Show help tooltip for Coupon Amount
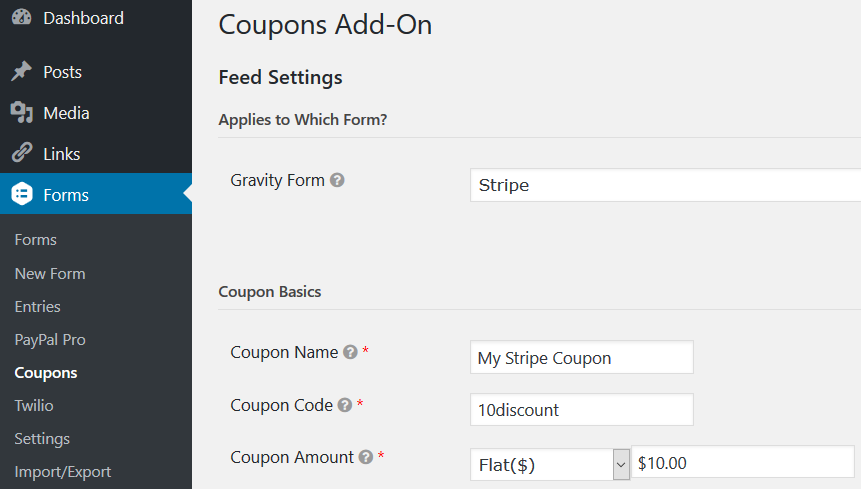 pos(366,457)
